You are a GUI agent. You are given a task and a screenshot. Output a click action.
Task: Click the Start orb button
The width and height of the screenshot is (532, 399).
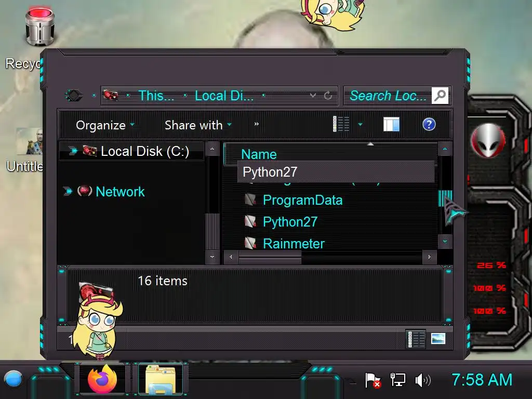point(13,379)
